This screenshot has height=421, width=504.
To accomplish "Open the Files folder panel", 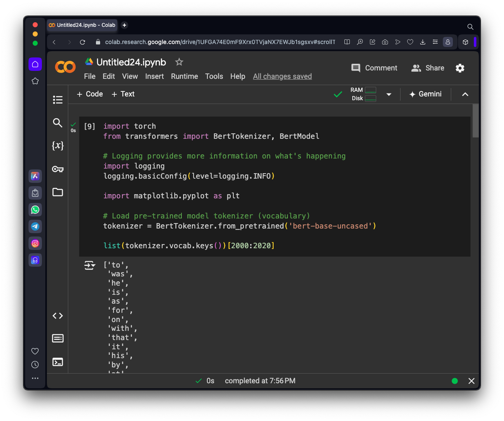I will [58, 192].
